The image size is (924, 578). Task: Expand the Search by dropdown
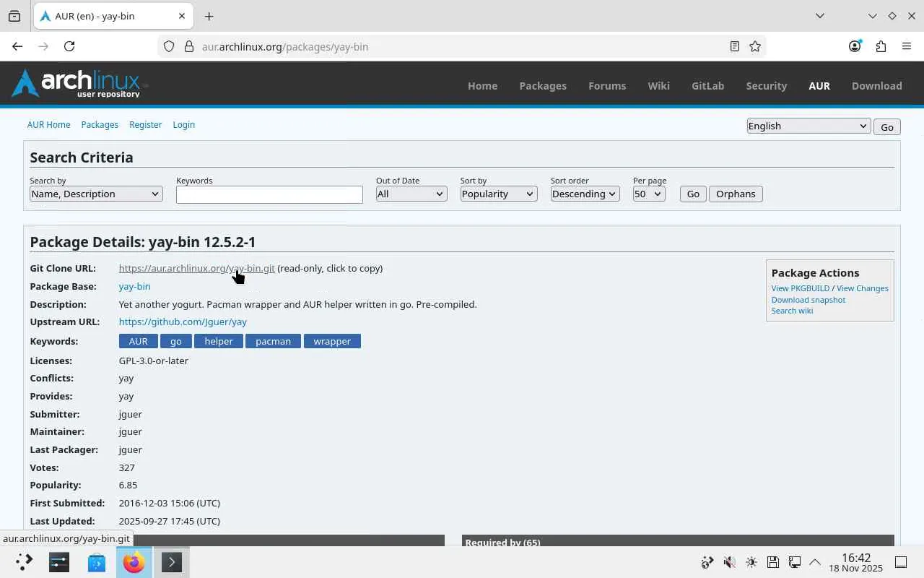(96, 194)
